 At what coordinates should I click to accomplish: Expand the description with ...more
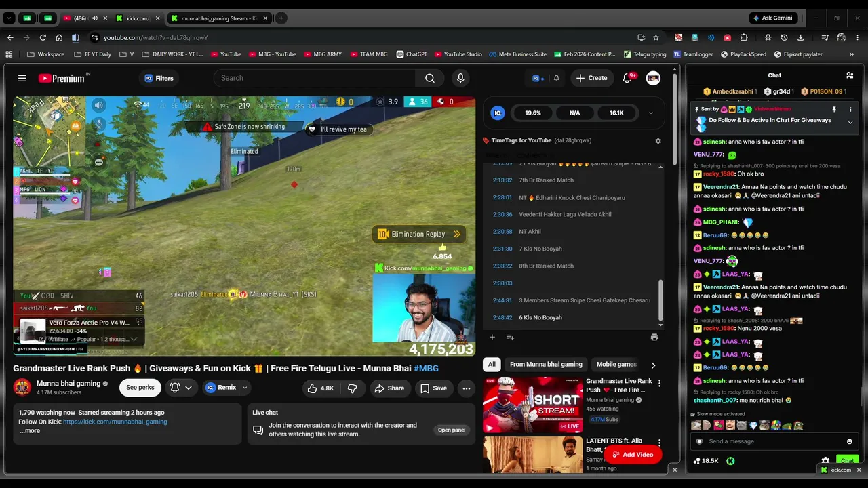[30, 430]
